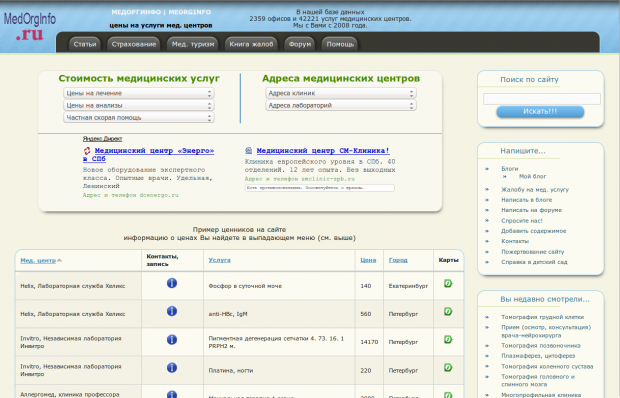Open Плазмаферез, цитоферез recent link

[x=538, y=356]
